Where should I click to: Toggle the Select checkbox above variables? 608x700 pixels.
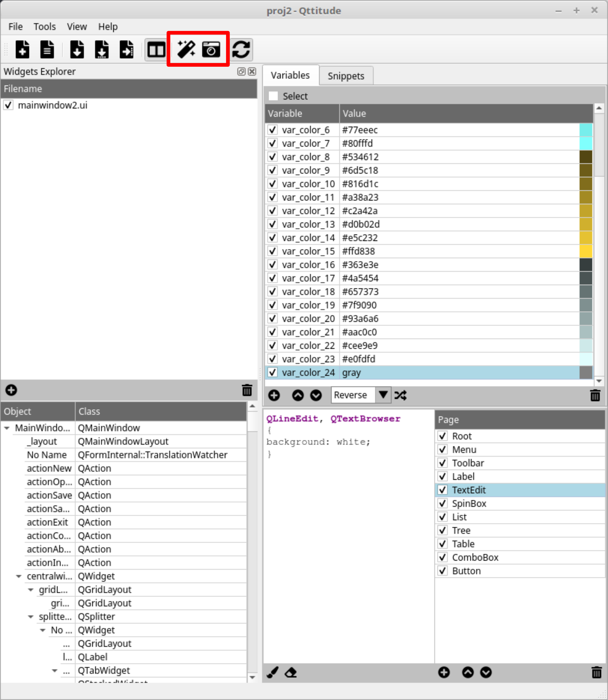pos(273,96)
